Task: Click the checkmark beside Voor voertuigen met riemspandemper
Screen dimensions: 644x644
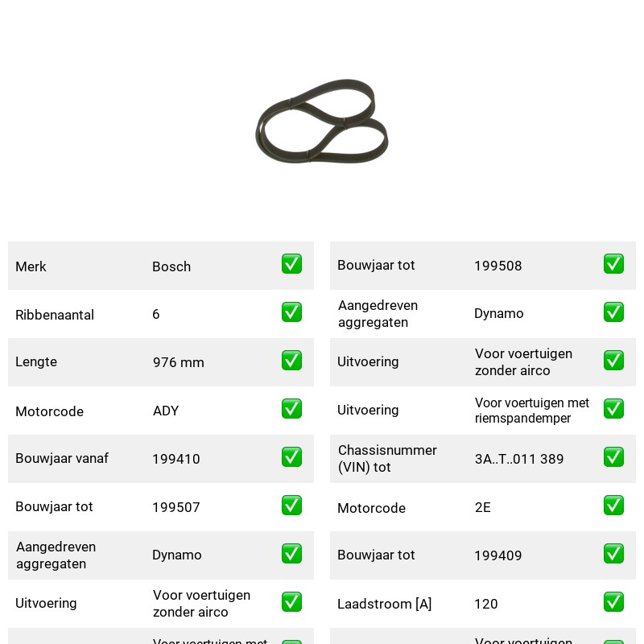Action: pyautogui.click(x=613, y=409)
